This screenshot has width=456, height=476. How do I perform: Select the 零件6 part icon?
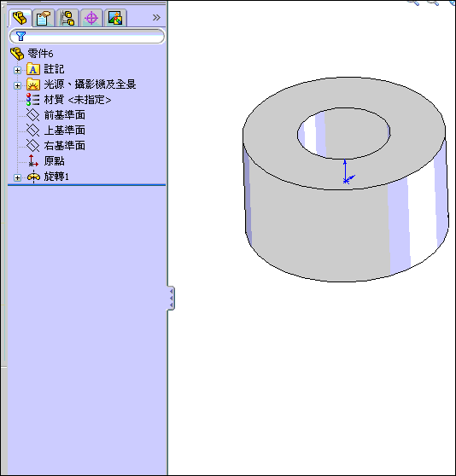pyautogui.click(x=17, y=54)
